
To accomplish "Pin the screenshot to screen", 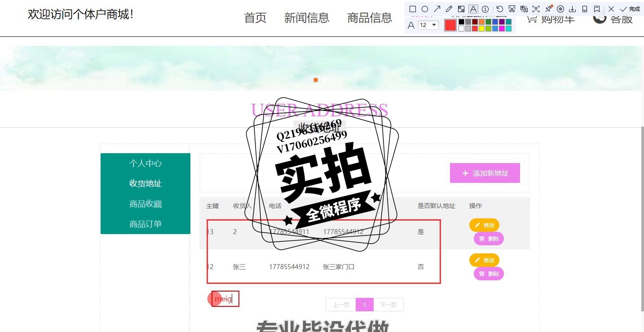I will tap(548, 9).
